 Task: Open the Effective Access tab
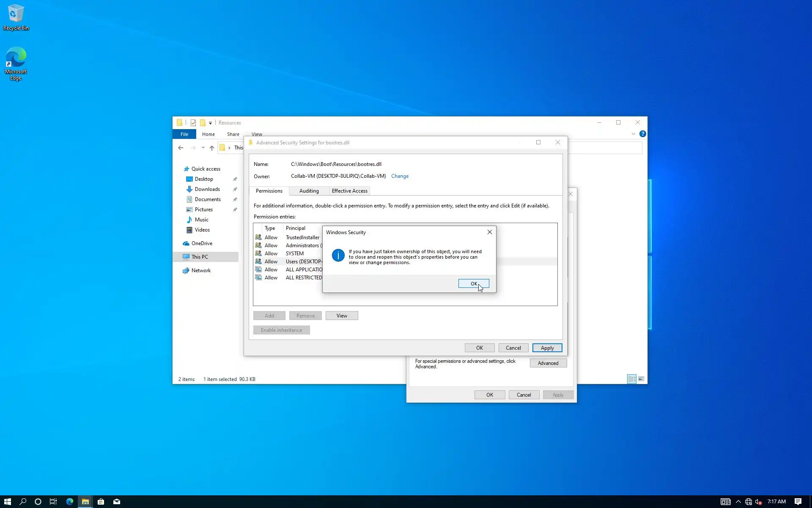[x=349, y=191]
